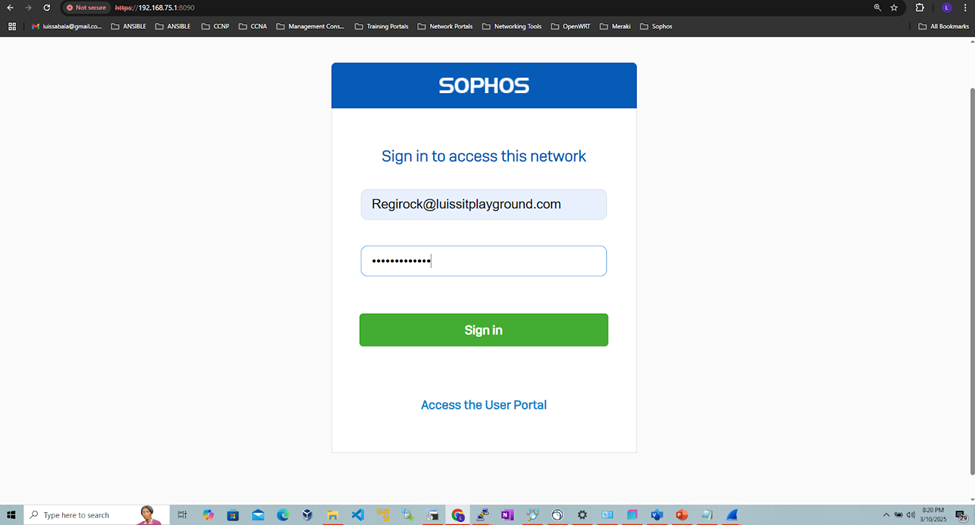Open the profile avatar in the toolbar

click(x=946, y=7)
